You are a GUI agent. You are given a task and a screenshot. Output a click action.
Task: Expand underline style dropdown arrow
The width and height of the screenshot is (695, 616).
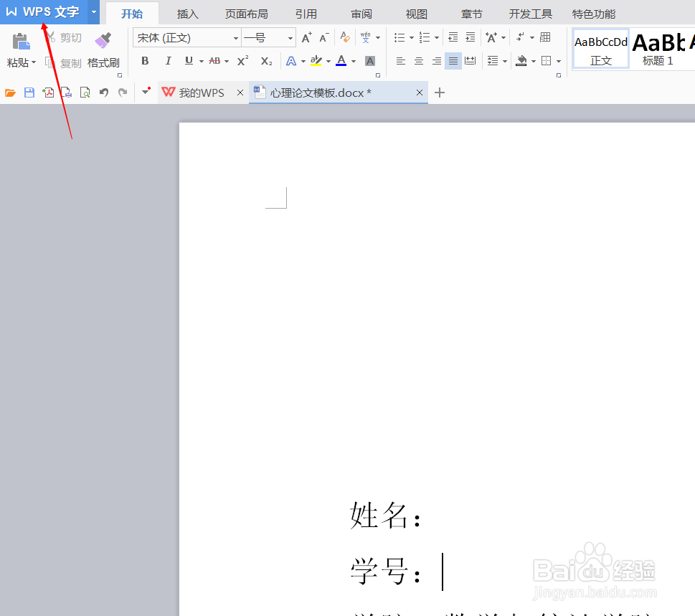pyautogui.click(x=202, y=61)
